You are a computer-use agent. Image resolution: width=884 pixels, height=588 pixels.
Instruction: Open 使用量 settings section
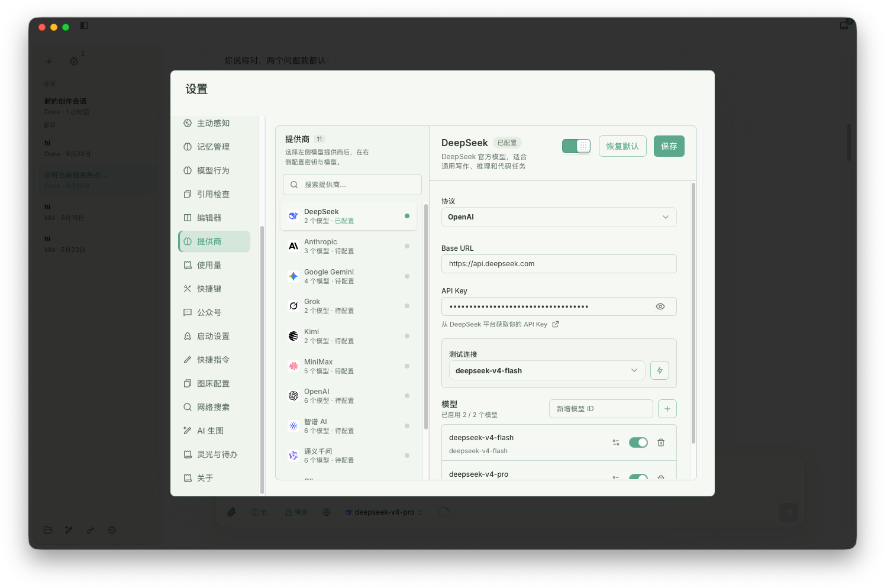click(214, 265)
